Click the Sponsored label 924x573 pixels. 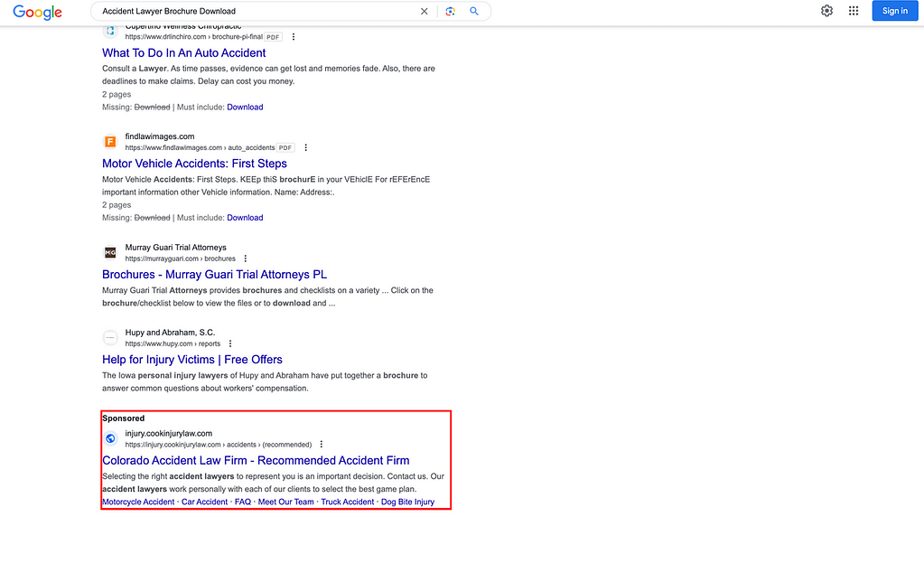coord(123,418)
